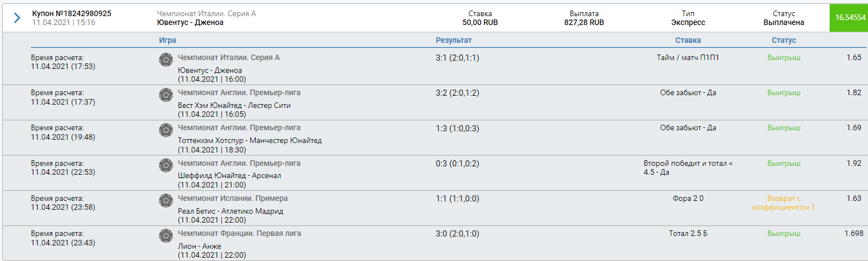Open the Лион - Анже match link
Screen dimensions: 868x261
pyautogui.click(x=200, y=246)
